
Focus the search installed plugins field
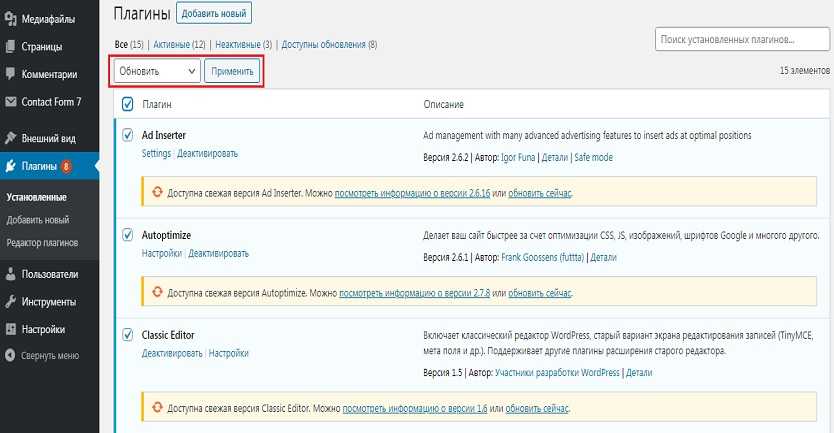[741, 39]
